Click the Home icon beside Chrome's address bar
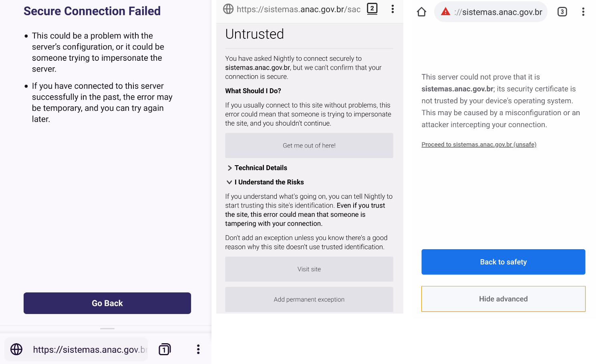This screenshot has width=596, height=364. point(421,12)
